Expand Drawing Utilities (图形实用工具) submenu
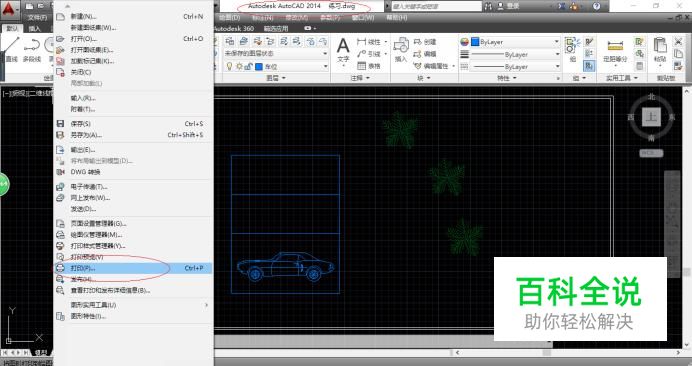Image resolution: width=692 pixels, height=366 pixels. point(133,305)
